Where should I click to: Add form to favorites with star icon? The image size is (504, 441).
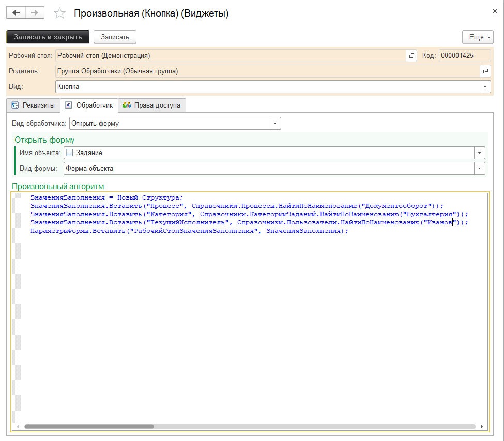[60, 13]
